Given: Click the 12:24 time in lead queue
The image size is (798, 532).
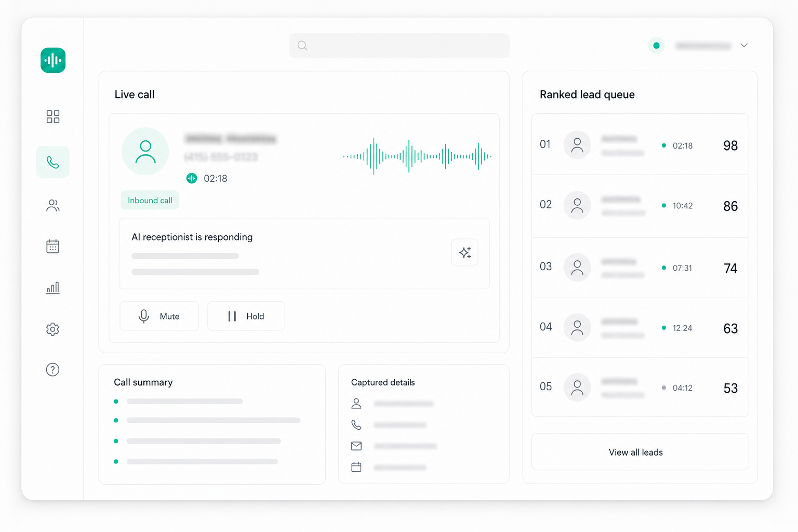Looking at the screenshot, I should tap(682, 328).
